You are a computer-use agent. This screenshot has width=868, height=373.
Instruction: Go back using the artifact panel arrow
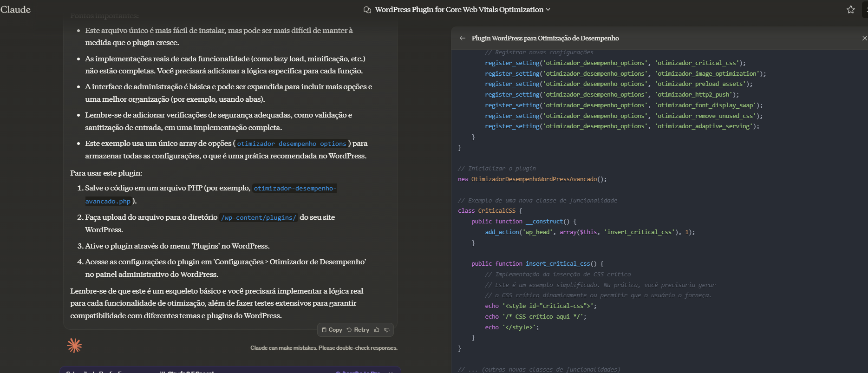[463, 38]
